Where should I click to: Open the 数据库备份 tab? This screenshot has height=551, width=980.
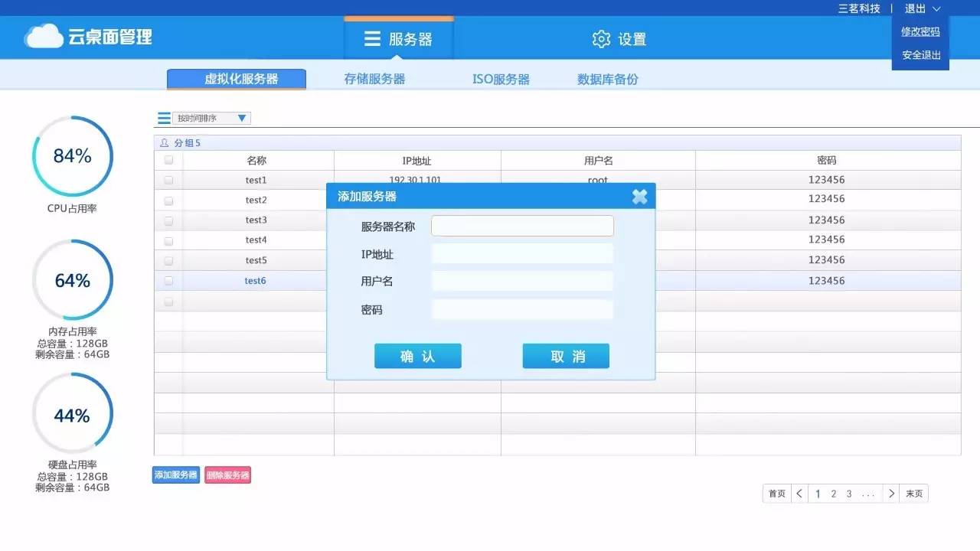click(606, 77)
